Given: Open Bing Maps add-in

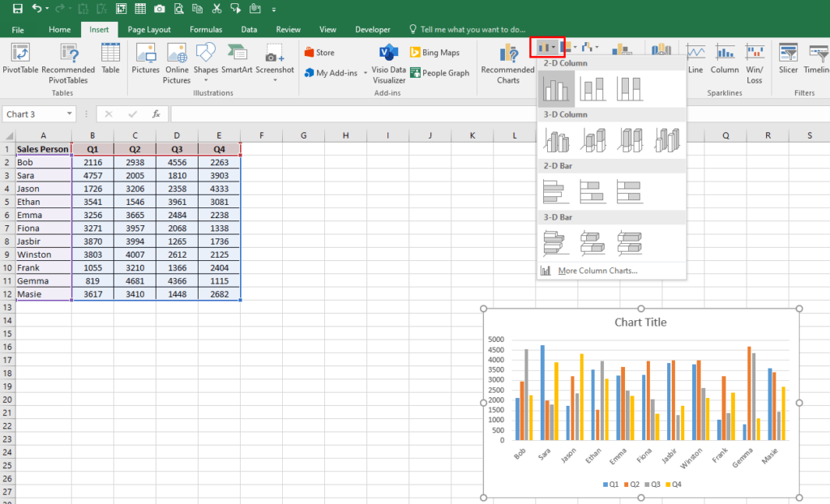Looking at the screenshot, I should pyautogui.click(x=440, y=53).
